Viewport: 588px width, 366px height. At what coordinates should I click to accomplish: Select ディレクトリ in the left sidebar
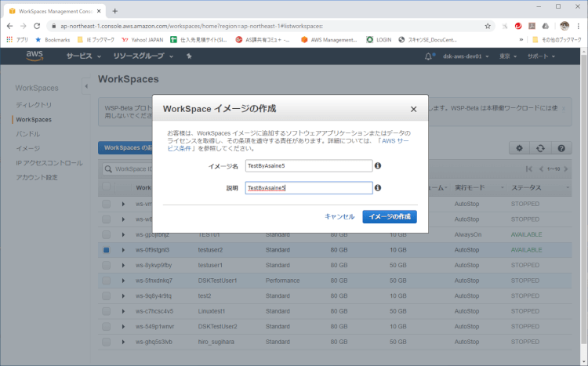point(34,105)
